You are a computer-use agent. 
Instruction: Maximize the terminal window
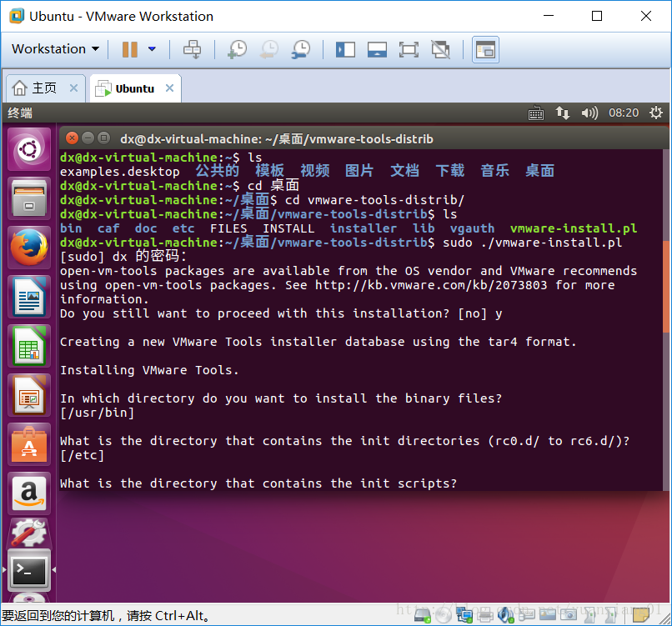pyautogui.click(x=103, y=138)
